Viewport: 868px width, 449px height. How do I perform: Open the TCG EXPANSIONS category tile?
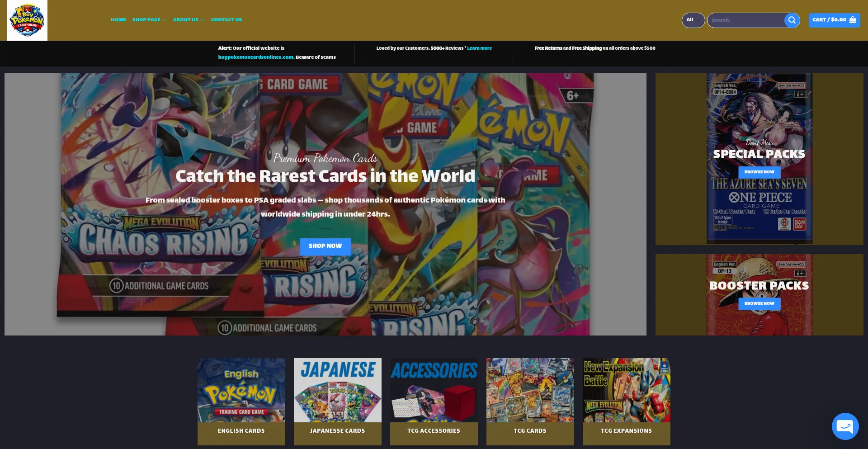(x=627, y=402)
